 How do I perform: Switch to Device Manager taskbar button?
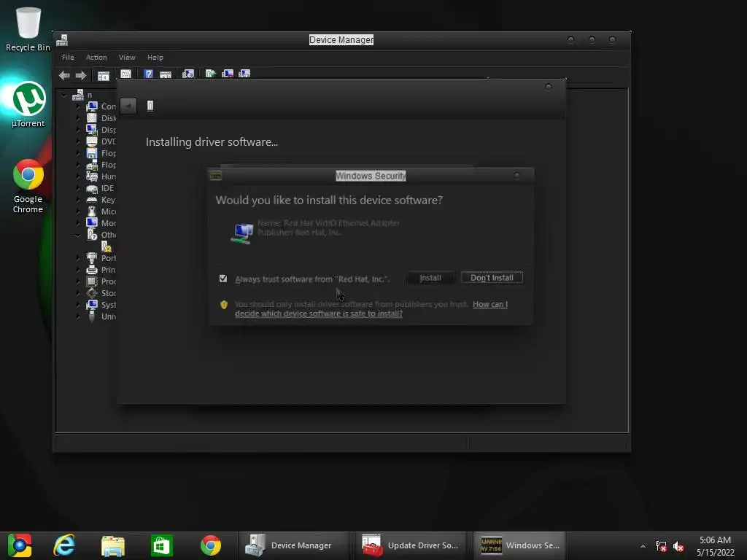[295, 545]
